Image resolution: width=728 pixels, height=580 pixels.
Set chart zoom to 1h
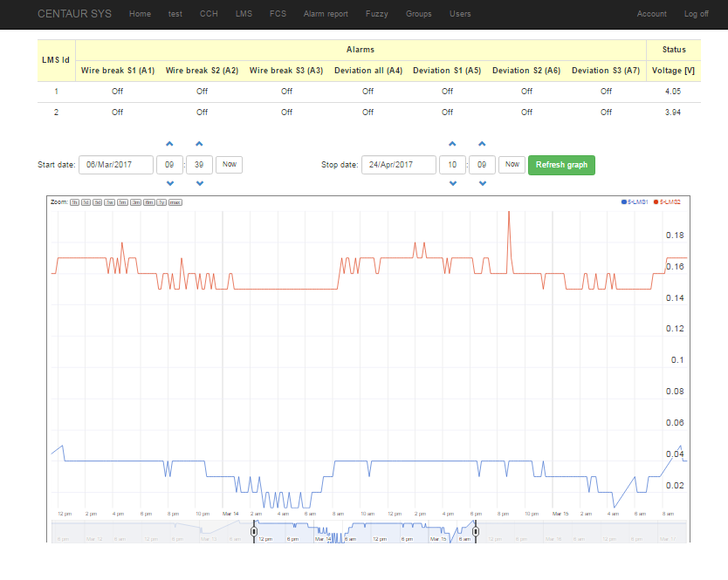click(75, 201)
